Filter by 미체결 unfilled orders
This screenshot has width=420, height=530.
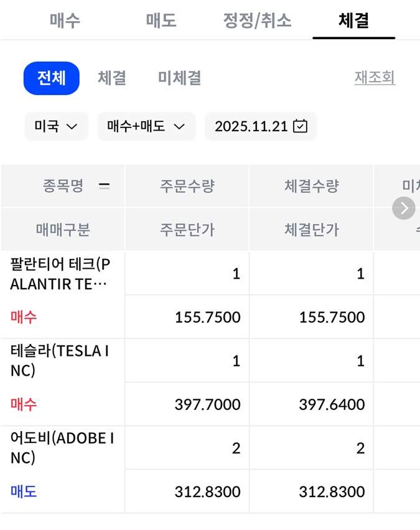point(179,78)
